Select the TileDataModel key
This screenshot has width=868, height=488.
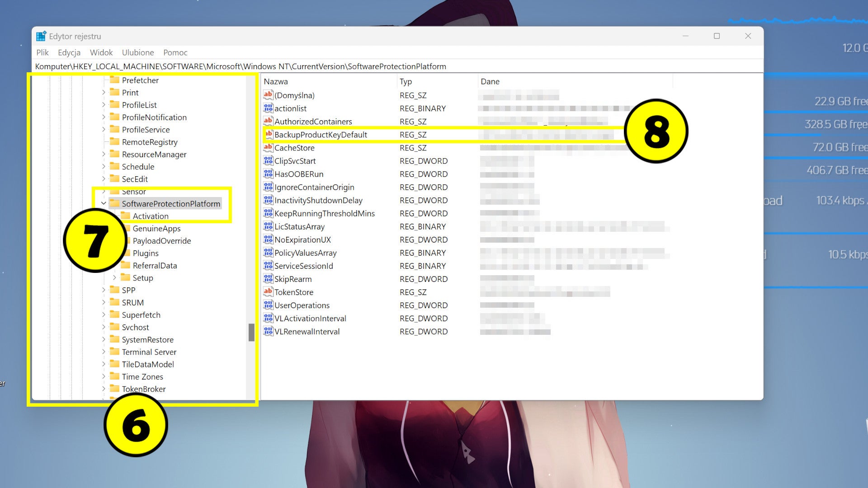[x=148, y=364]
